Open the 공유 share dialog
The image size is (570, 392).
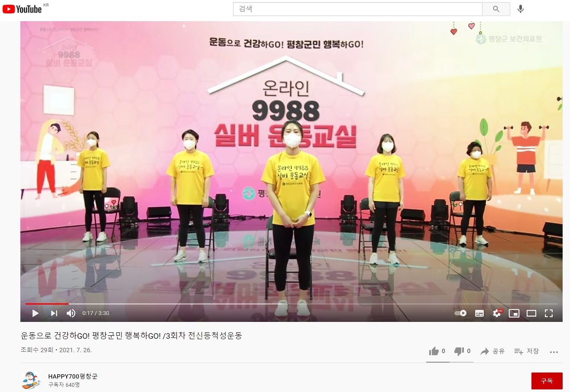pos(492,351)
